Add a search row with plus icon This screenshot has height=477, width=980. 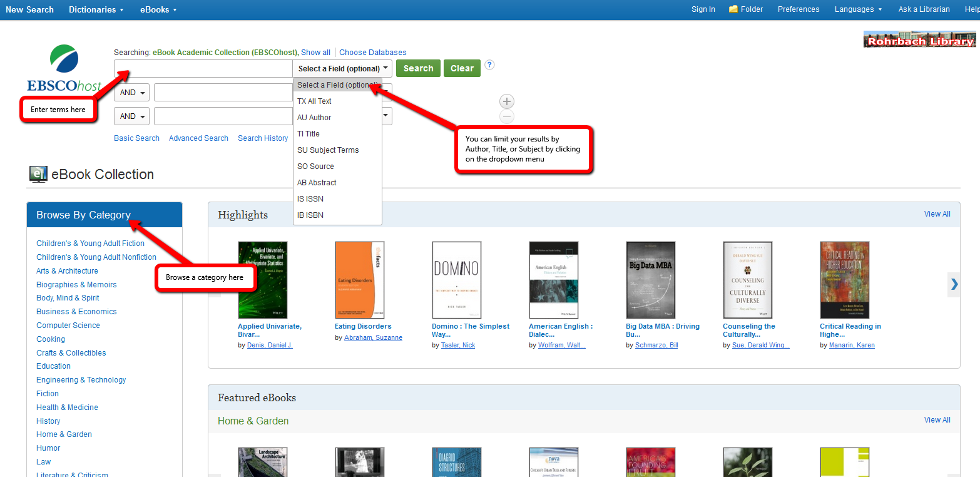pyautogui.click(x=507, y=101)
